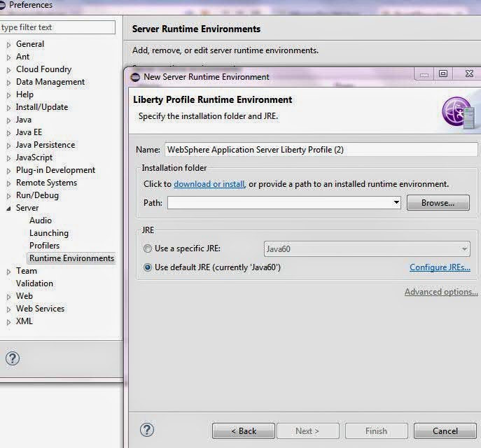Select Profilers under Server
Screen dimensions: 481x448
pos(45,246)
